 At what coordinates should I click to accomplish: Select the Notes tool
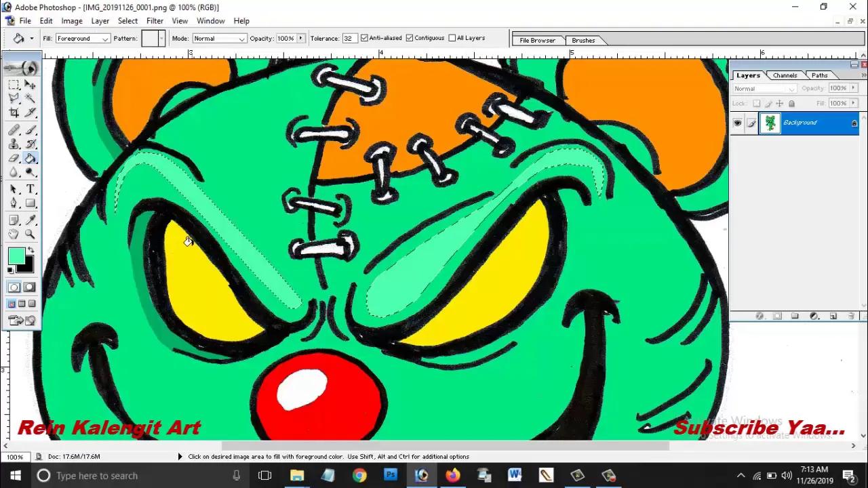[x=14, y=220]
